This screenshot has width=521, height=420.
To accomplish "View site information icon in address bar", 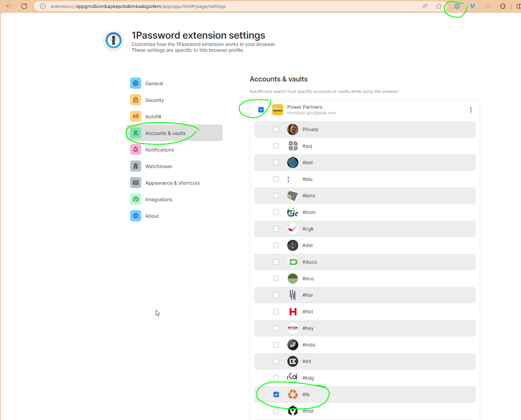I will tap(43, 6).
